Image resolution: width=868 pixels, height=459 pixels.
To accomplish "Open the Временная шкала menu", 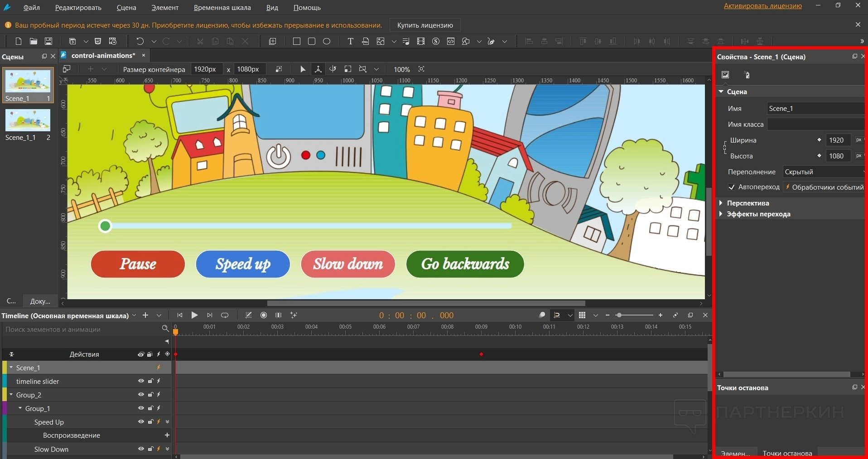I will click(222, 8).
